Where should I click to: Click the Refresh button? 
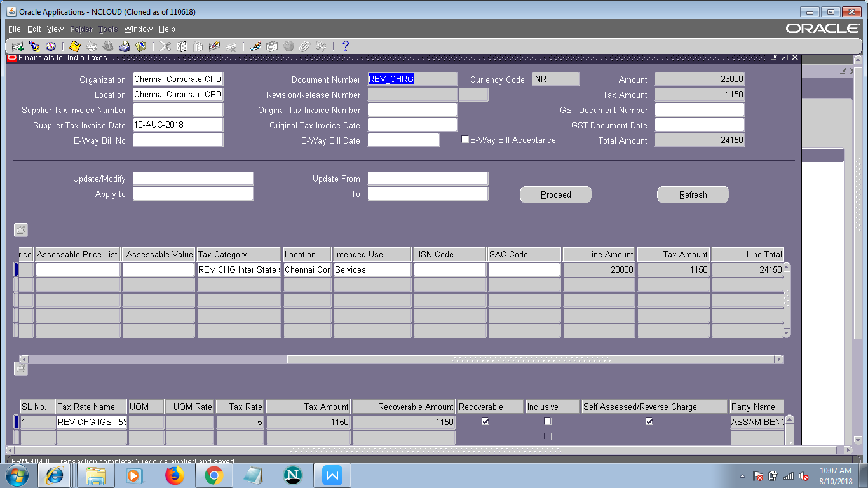coord(693,194)
